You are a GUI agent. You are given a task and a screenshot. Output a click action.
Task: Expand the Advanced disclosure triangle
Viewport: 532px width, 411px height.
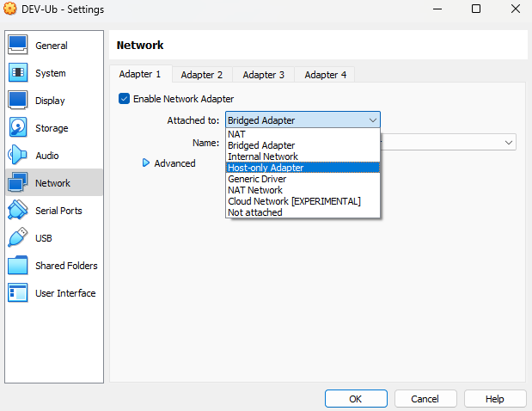146,163
